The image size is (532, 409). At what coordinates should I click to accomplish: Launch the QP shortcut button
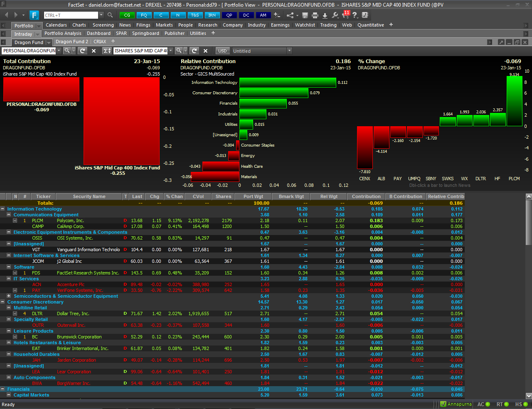229,15
